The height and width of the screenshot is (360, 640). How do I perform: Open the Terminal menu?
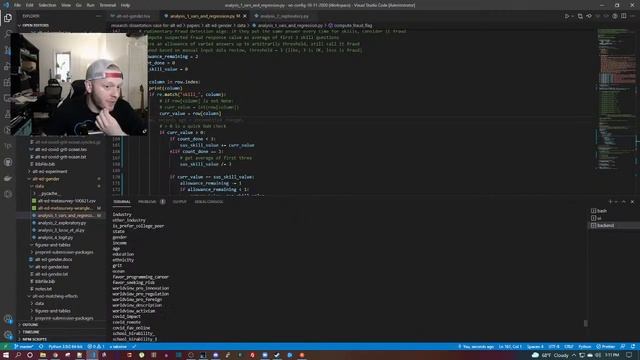click(x=108, y=5)
